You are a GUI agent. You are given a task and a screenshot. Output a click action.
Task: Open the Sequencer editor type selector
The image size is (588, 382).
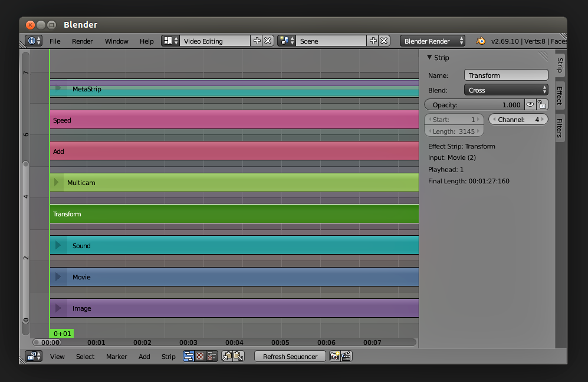(34, 356)
